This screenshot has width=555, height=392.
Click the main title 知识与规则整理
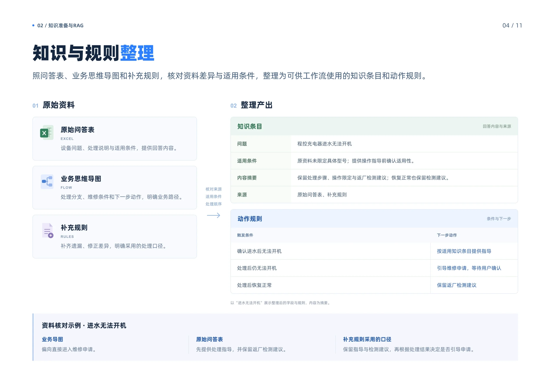93,53
